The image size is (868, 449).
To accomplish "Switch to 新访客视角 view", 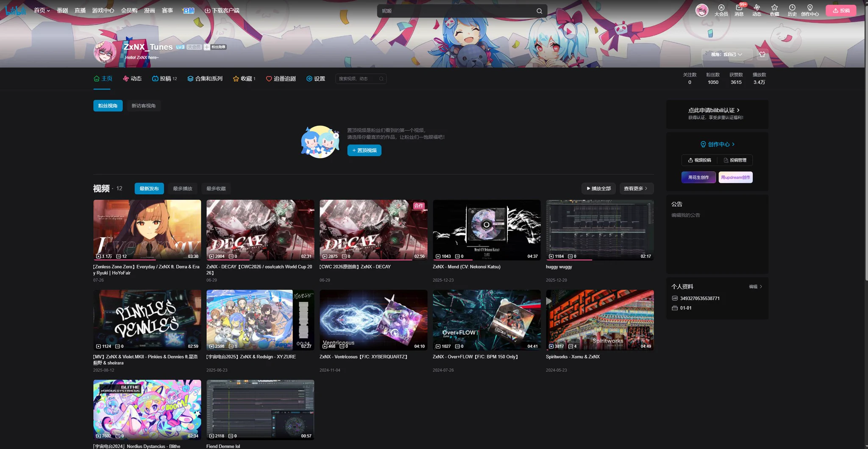I will tap(143, 106).
